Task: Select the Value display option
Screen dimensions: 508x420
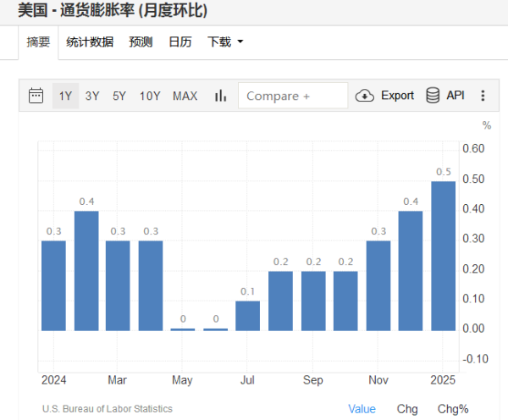Action: pyautogui.click(x=362, y=409)
